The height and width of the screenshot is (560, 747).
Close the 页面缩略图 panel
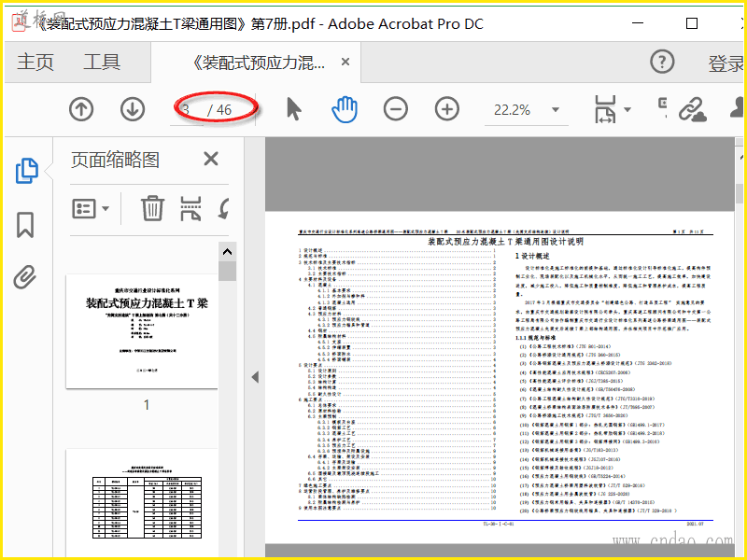(x=211, y=159)
